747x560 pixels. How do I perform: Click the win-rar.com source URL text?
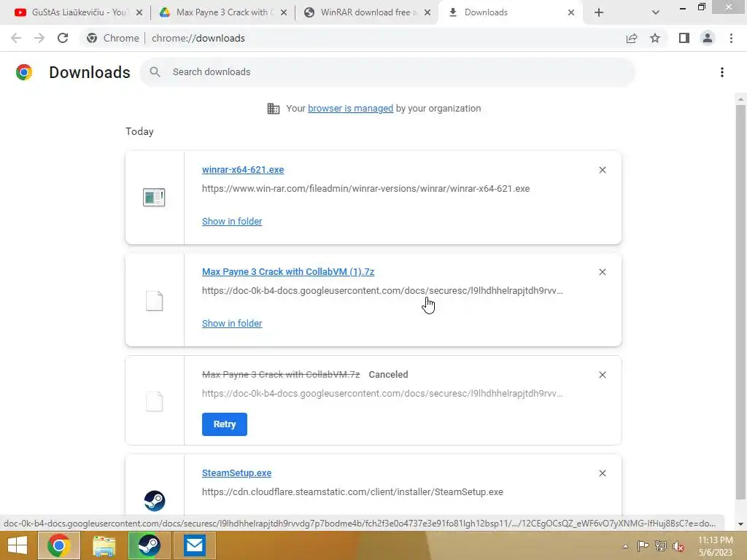click(366, 189)
